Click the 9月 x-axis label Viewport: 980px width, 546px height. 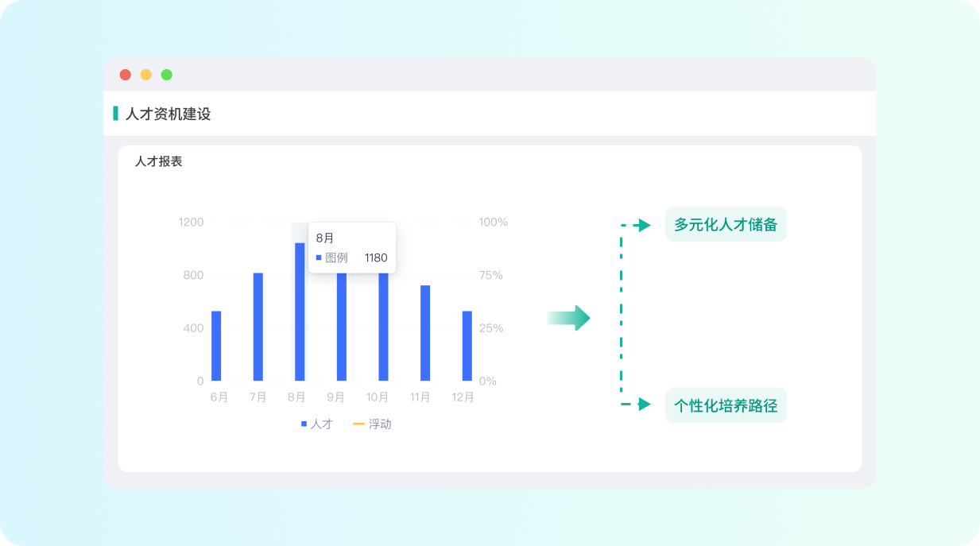tap(336, 397)
